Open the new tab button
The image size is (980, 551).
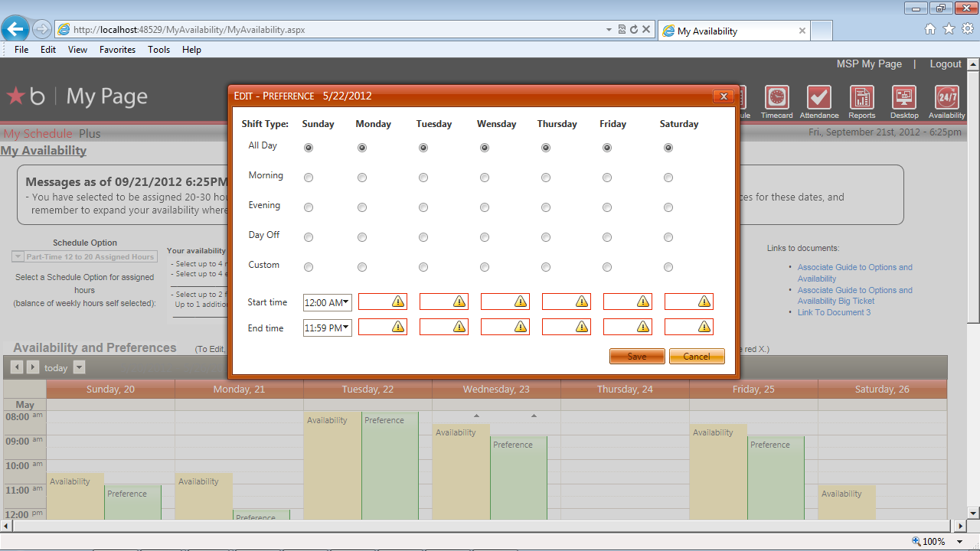[x=821, y=31]
